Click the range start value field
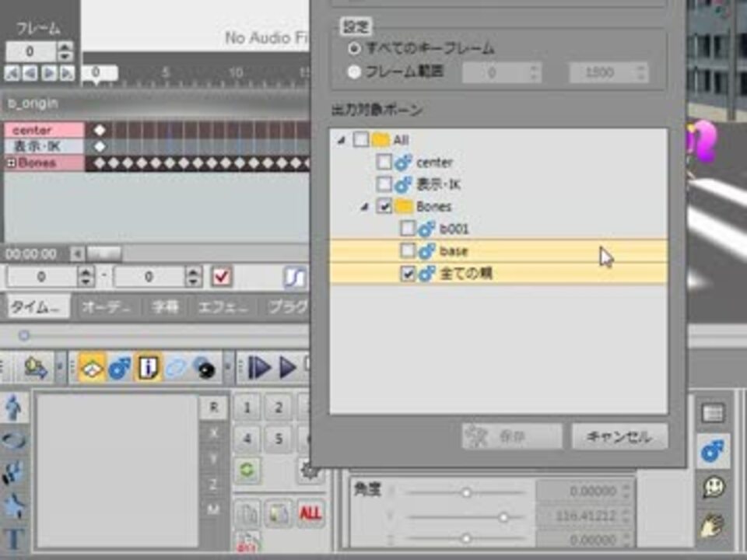The height and width of the screenshot is (560, 747). [42, 276]
